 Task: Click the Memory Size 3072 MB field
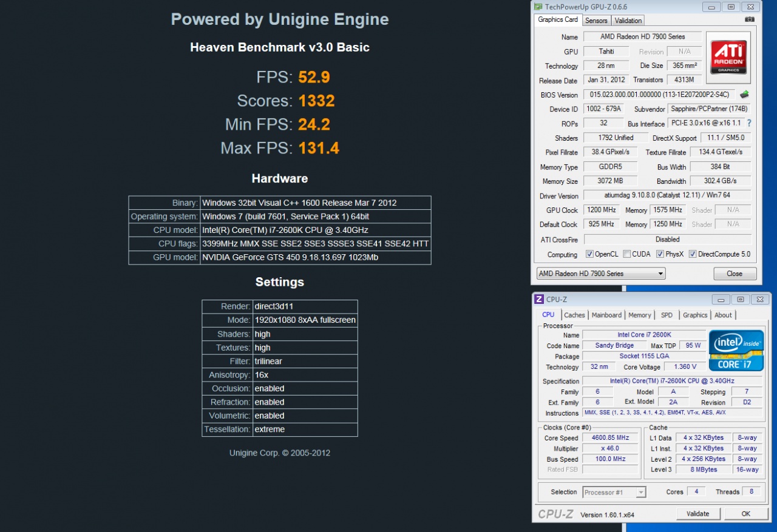tap(610, 181)
